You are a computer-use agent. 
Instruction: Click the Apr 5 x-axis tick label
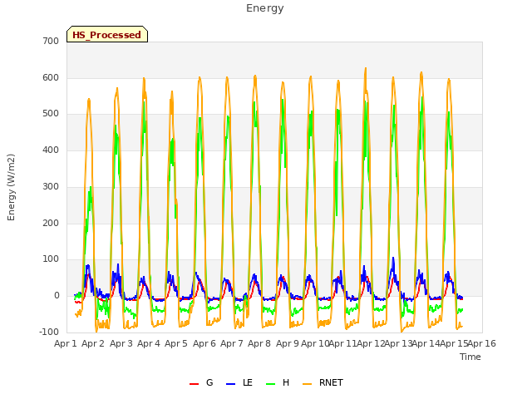click(176, 343)
